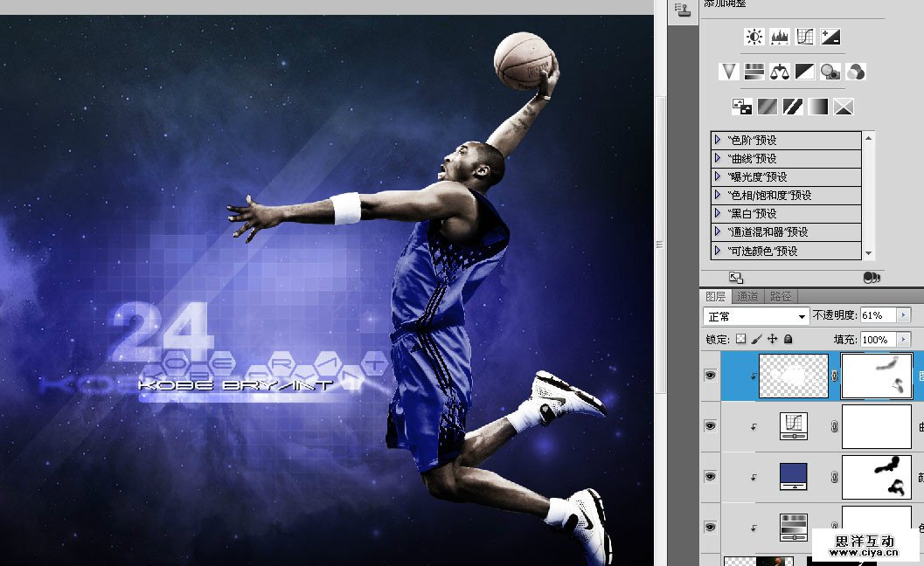Add an Exposure adjustment layer
Viewport: 924px width, 566px height.
coord(830,37)
